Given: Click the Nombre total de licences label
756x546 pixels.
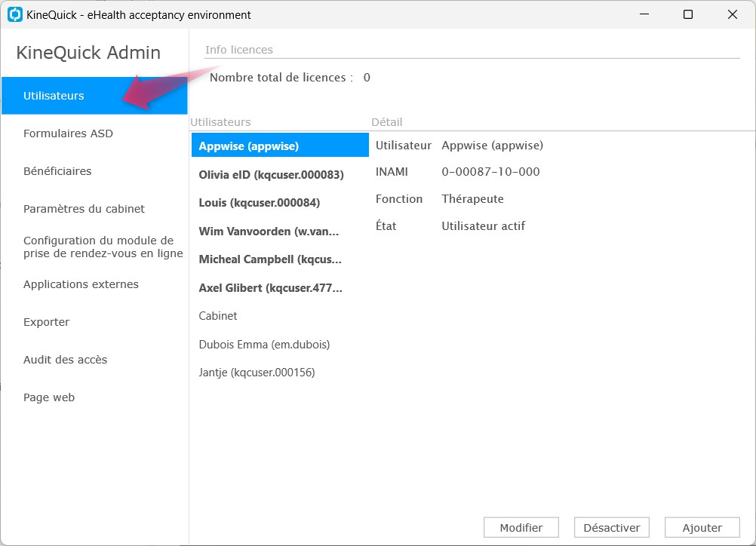Looking at the screenshot, I should (281, 78).
